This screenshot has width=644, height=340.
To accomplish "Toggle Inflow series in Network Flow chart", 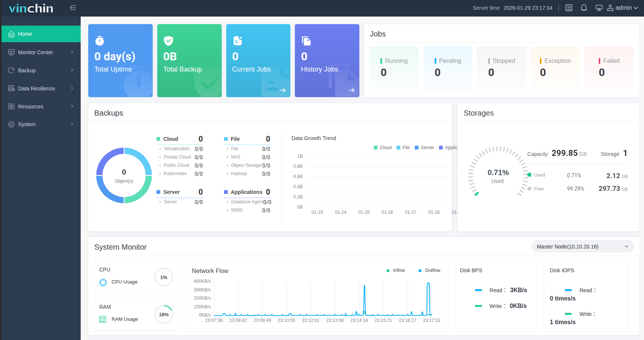I will point(396,270).
